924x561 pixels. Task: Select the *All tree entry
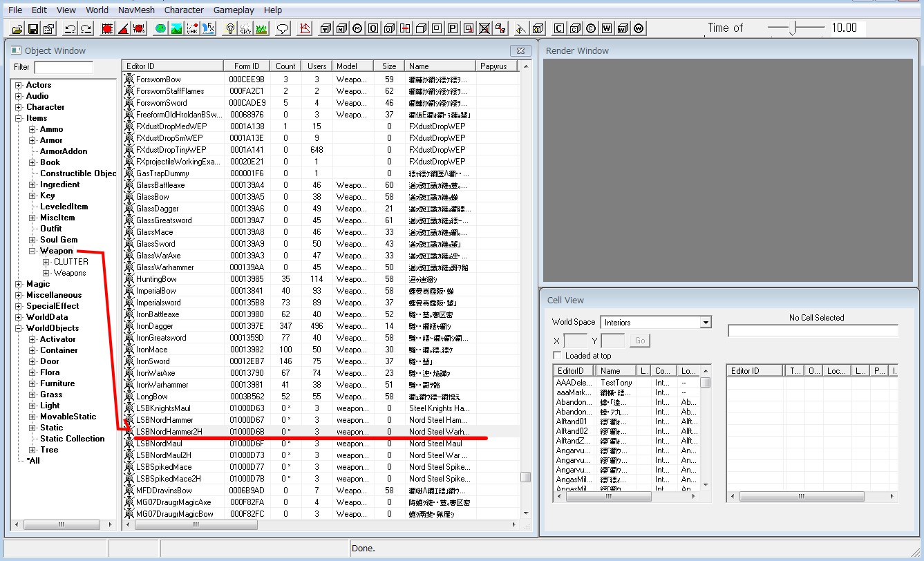coord(32,461)
